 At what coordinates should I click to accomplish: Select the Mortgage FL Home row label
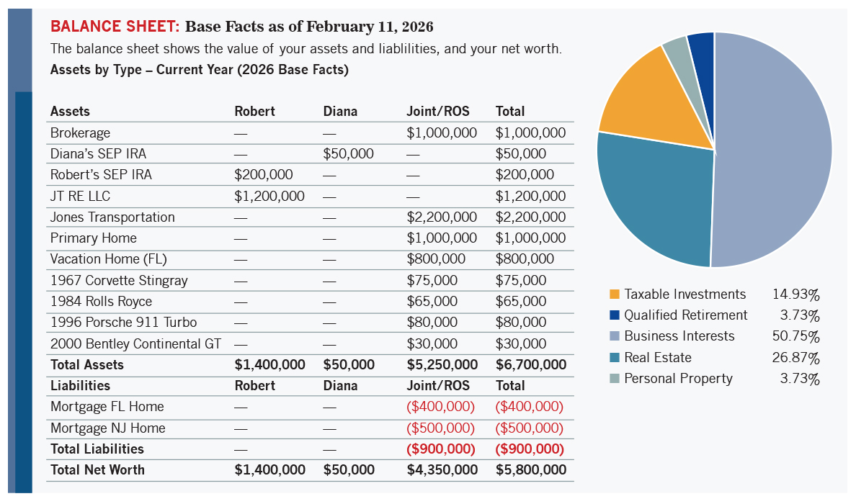point(107,407)
